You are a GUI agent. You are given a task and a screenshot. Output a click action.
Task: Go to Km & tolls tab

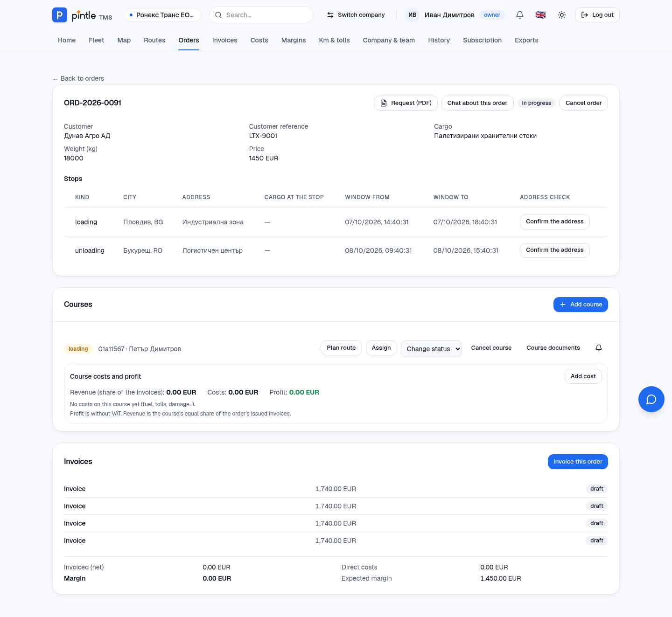coord(334,40)
